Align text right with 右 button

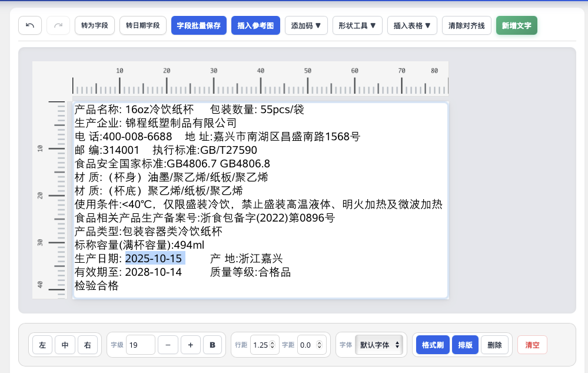pos(88,345)
